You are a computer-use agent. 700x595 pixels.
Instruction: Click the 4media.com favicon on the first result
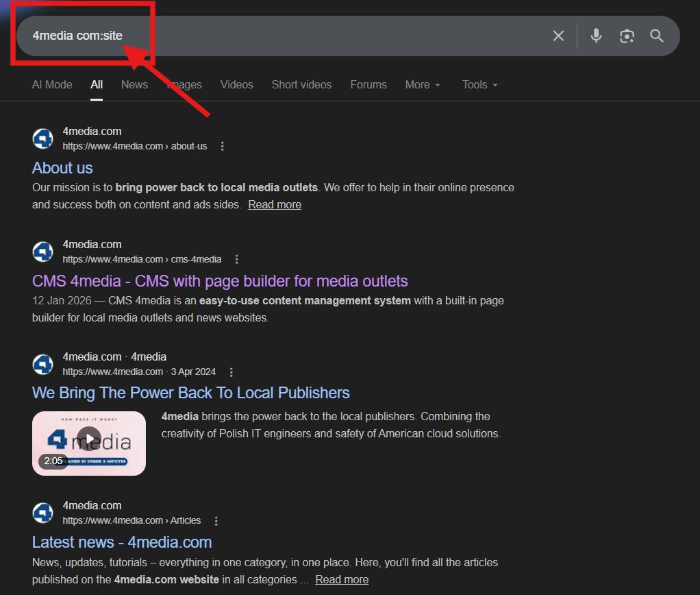pos(42,138)
